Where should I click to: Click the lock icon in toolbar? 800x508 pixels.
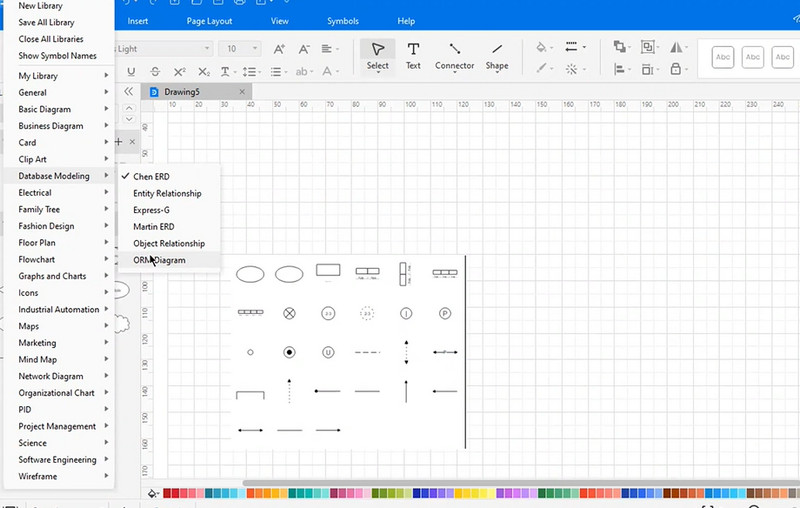pos(676,70)
